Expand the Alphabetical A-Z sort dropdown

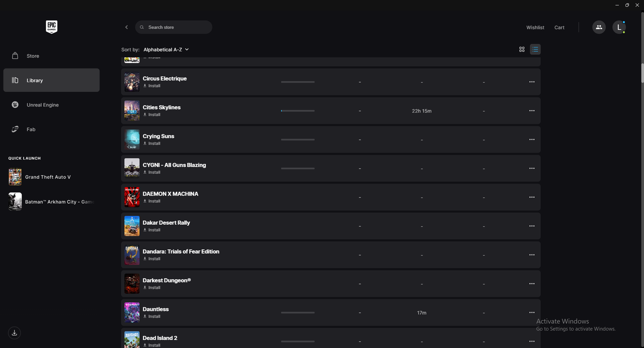tap(166, 49)
